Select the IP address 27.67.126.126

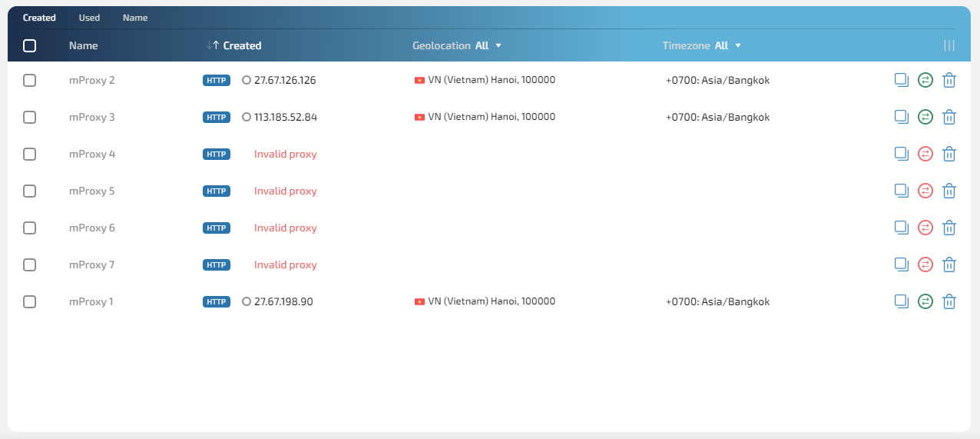(285, 80)
